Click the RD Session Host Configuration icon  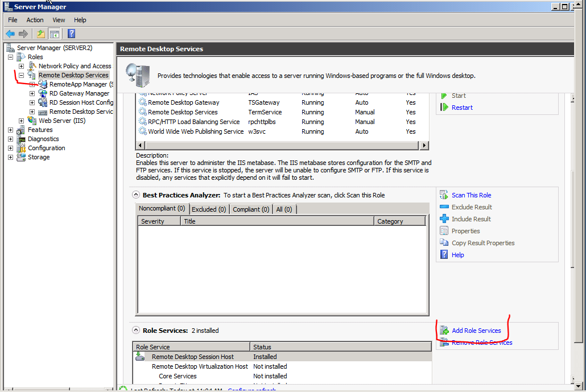[x=43, y=102]
